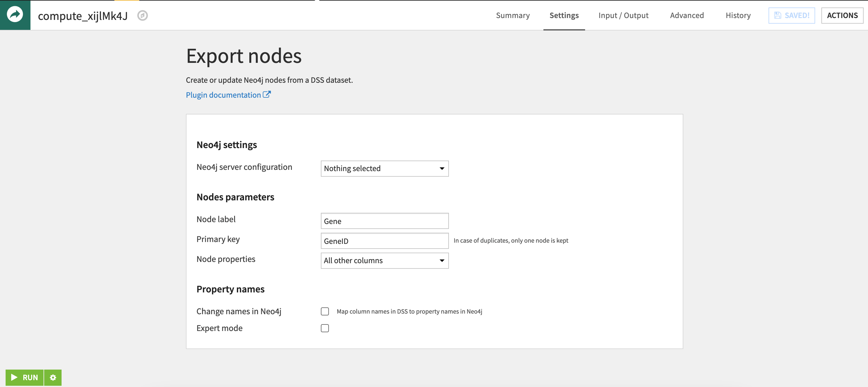View the History tab

pos(738,16)
